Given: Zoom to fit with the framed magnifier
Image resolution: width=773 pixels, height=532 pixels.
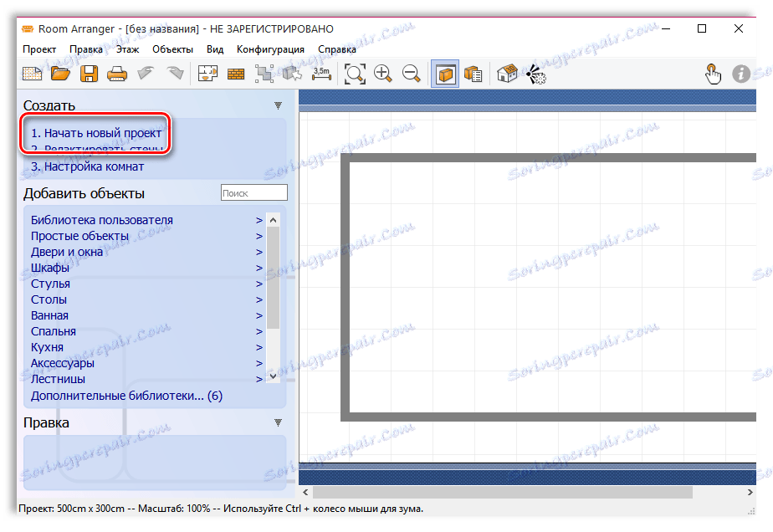Looking at the screenshot, I should pos(355,74).
